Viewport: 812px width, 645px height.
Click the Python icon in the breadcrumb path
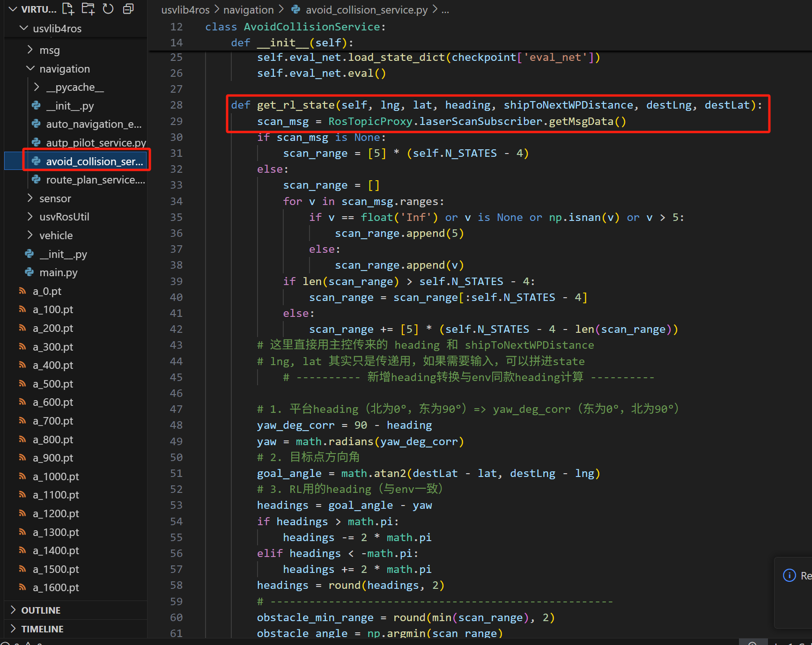coord(296,10)
